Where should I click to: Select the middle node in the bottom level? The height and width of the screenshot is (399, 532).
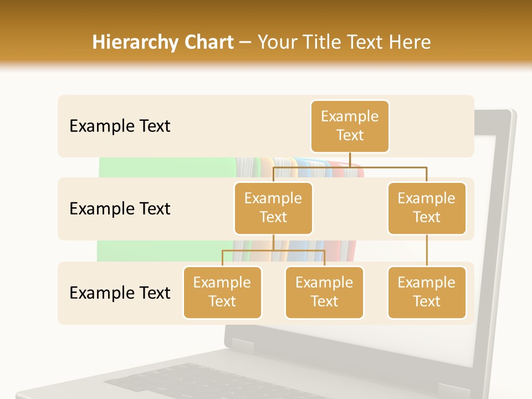pos(324,292)
